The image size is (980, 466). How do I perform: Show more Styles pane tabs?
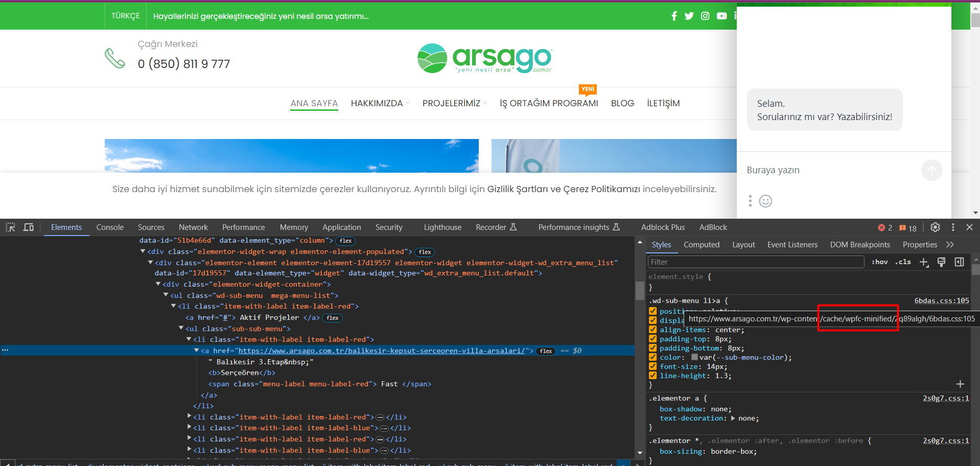pyautogui.click(x=950, y=245)
